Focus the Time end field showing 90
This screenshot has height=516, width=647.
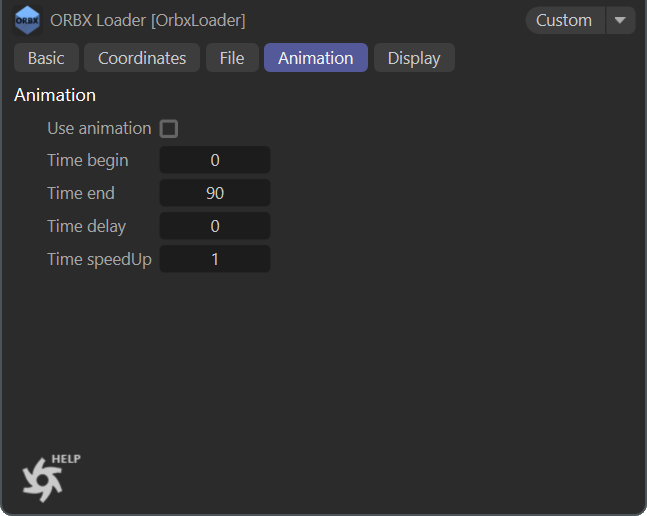coord(215,193)
